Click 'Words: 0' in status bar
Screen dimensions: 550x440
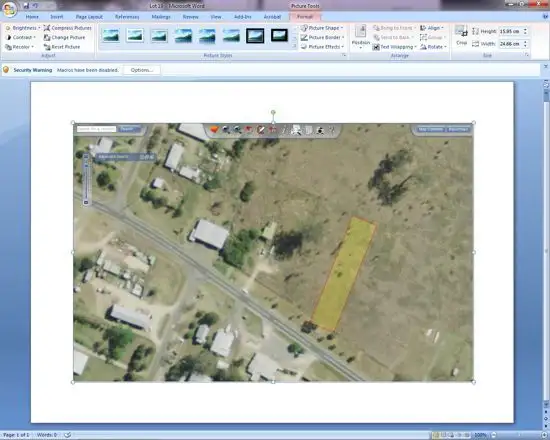[x=47, y=435]
